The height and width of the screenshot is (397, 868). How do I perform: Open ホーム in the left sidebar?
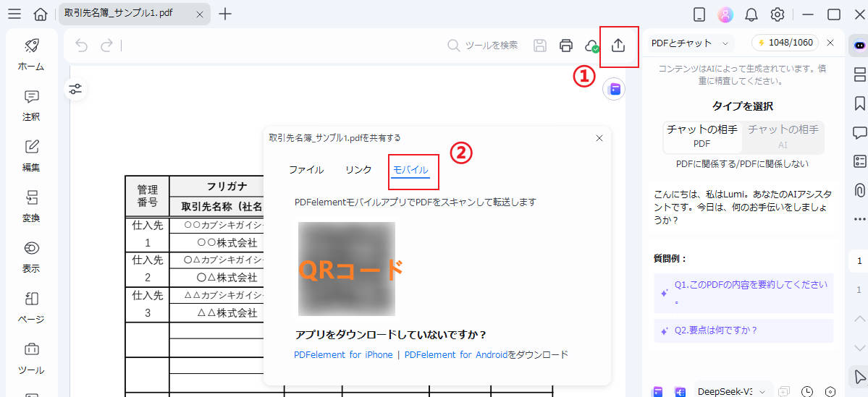(32, 55)
